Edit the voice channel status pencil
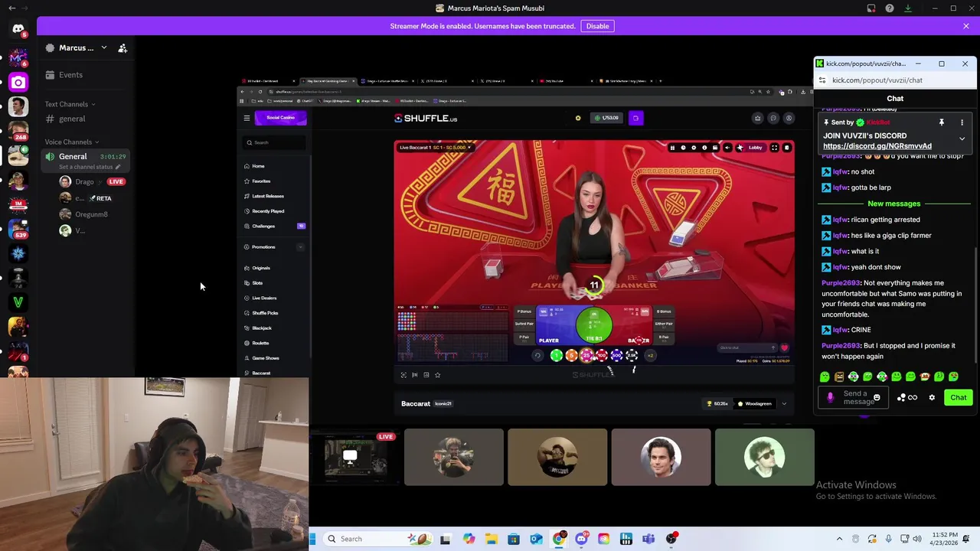The height and width of the screenshot is (551, 980). point(118,167)
